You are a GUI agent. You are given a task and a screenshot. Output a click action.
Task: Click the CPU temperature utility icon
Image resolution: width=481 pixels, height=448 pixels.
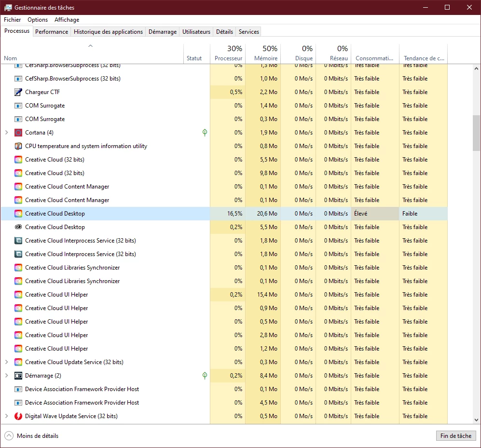[x=18, y=146]
